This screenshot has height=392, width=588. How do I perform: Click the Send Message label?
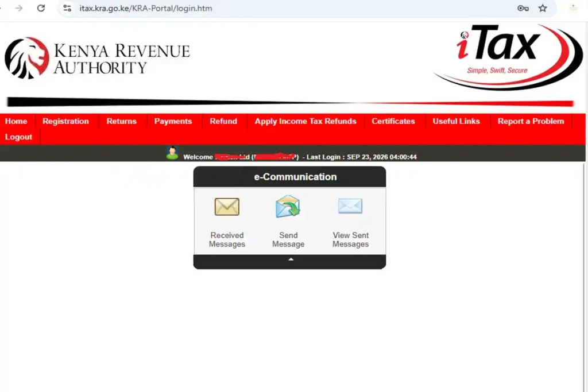tap(288, 239)
